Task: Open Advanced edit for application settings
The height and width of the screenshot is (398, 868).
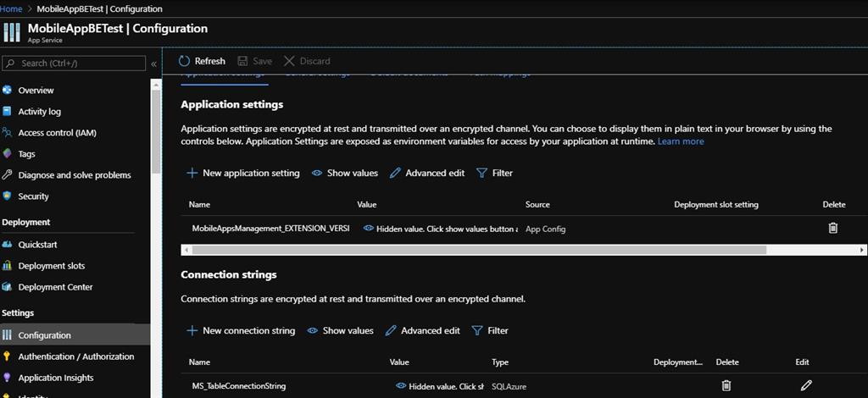Action: click(427, 173)
